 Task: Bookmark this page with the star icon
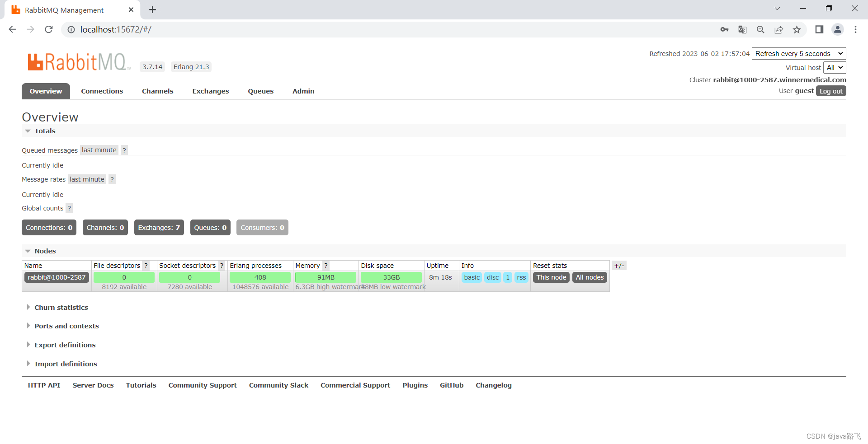tap(797, 29)
